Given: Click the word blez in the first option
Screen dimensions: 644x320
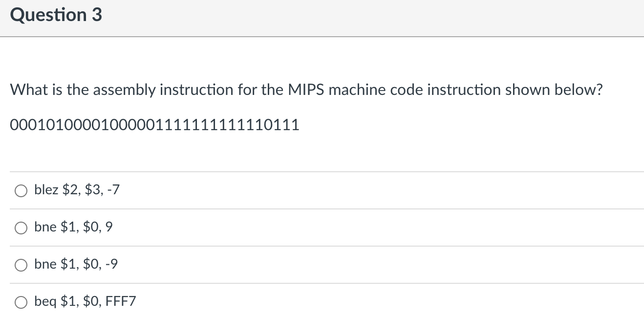Looking at the screenshot, I should pos(46,190).
